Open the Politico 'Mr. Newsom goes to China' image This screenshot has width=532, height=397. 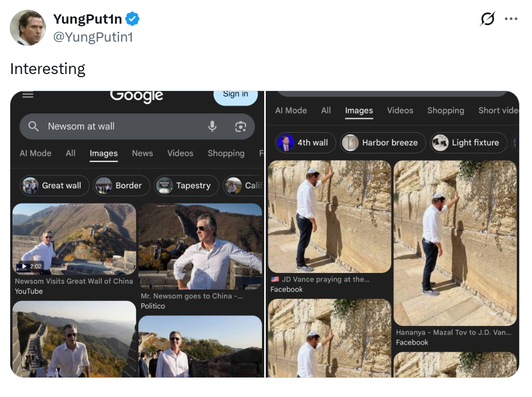click(x=200, y=246)
